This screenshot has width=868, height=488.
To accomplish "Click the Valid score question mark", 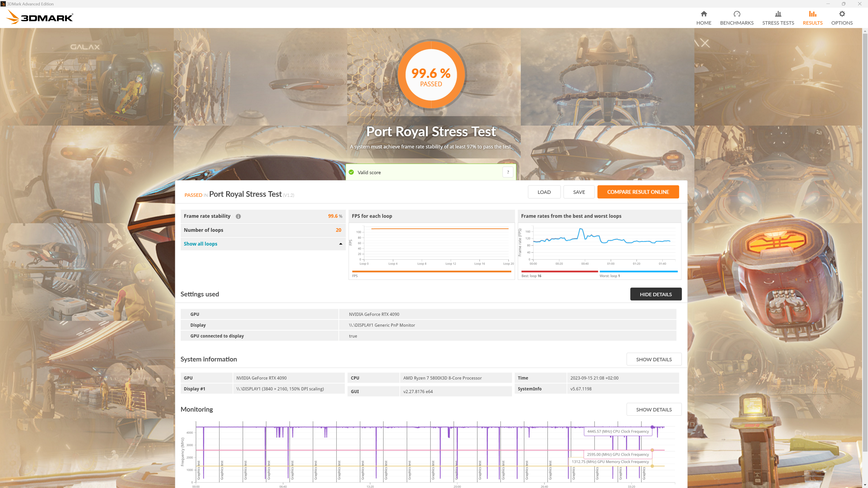I will point(508,172).
